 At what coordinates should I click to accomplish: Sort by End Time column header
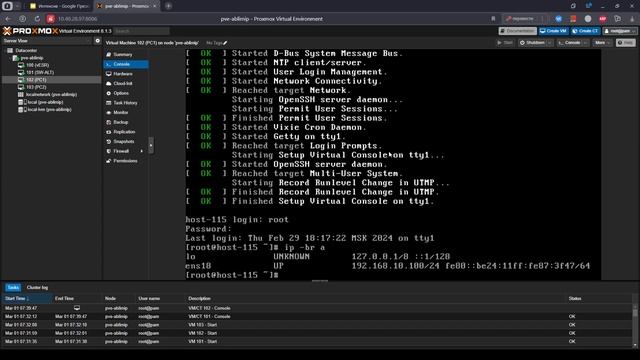click(x=77, y=298)
